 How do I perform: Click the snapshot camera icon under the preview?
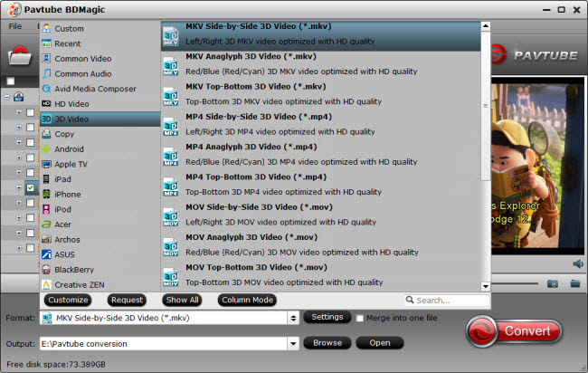tap(553, 283)
